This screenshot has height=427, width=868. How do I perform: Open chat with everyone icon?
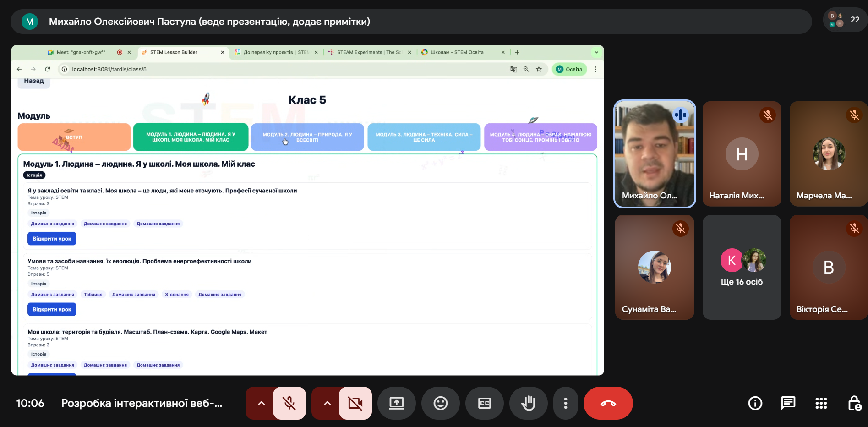[x=788, y=403]
